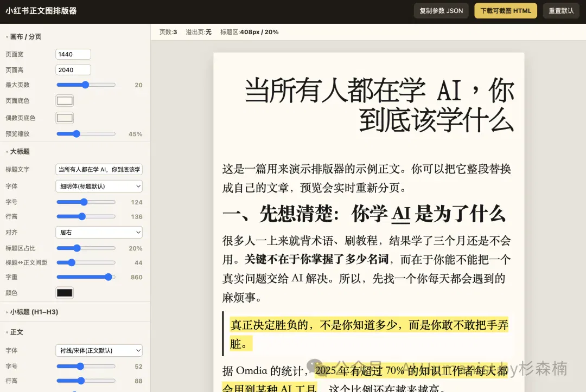Adjust the 最大页数 slider
The width and height of the screenshot is (586, 392).
click(x=86, y=85)
